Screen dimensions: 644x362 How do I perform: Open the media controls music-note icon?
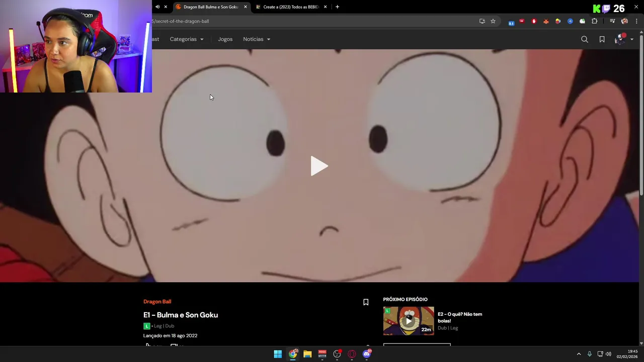tap(612, 21)
